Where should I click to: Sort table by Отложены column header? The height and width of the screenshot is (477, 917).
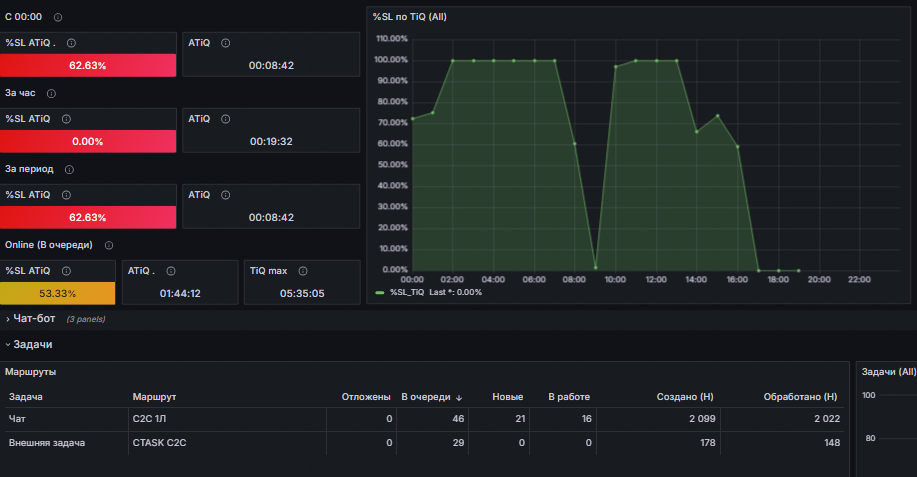pos(366,397)
